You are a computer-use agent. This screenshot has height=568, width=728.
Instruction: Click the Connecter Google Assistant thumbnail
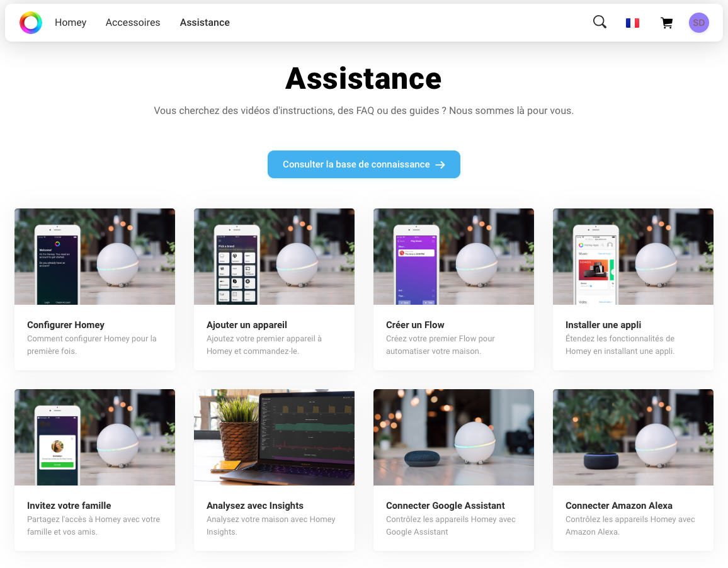(x=453, y=437)
